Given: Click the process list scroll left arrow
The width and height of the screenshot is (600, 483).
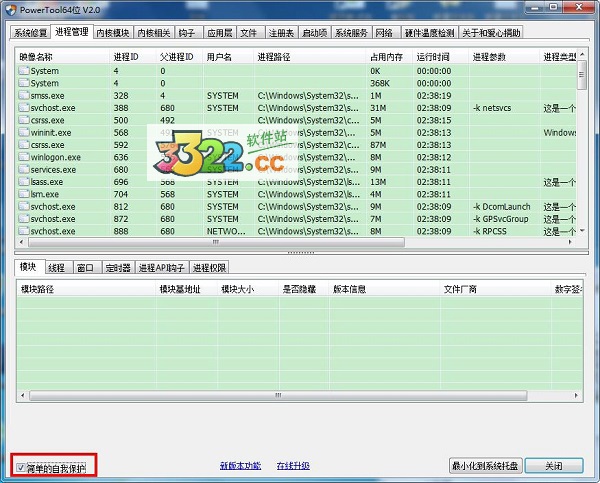Looking at the screenshot, I should click(21, 242).
